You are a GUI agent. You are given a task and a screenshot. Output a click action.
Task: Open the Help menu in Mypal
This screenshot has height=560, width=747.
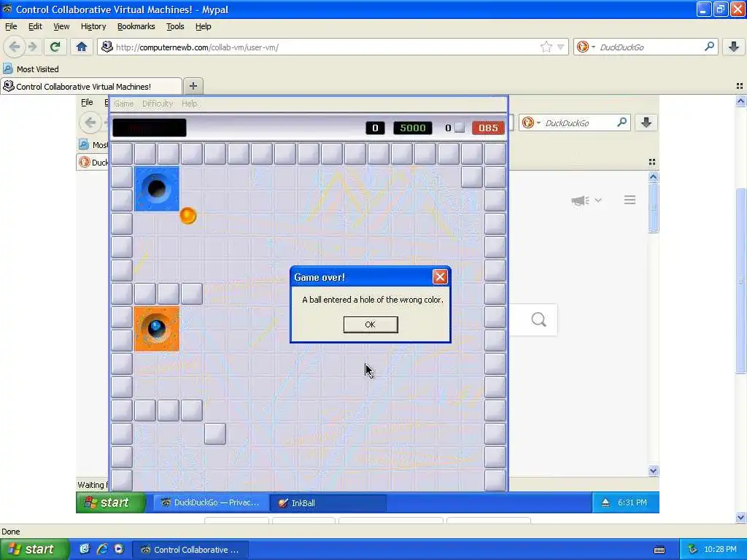point(203,26)
